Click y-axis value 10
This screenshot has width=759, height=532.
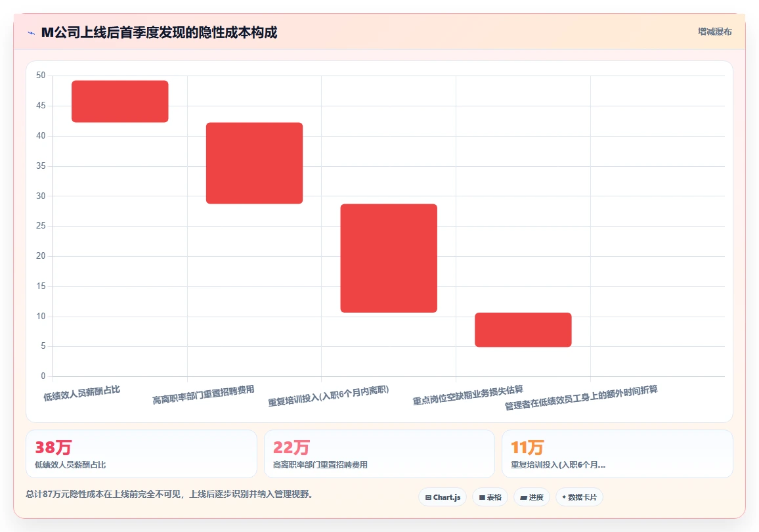(x=41, y=317)
